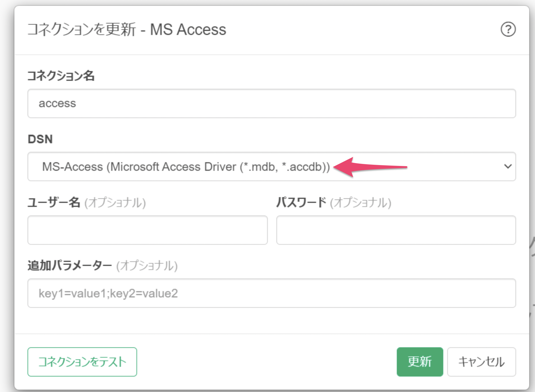Click the dialog title コネクションを更新 - MS Access
The width and height of the screenshot is (535, 392).
[127, 30]
